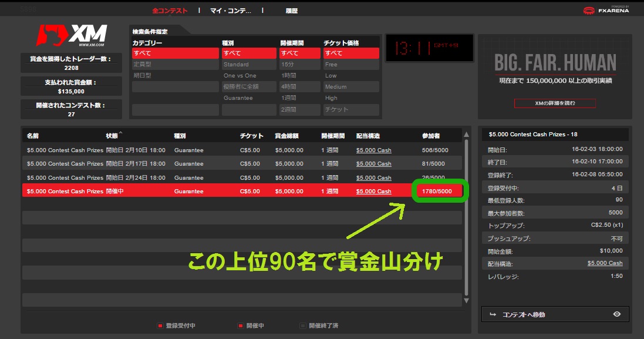Open $5.000 Cash link in 506/5000 row
The height and width of the screenshot is (339, 644).
tap(374, 150)
